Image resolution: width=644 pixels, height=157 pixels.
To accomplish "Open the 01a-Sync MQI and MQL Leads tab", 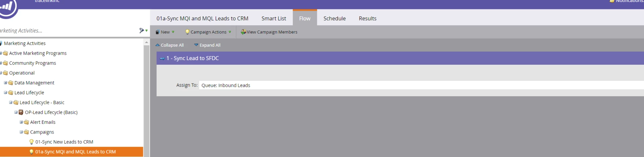I will (202, 18).
